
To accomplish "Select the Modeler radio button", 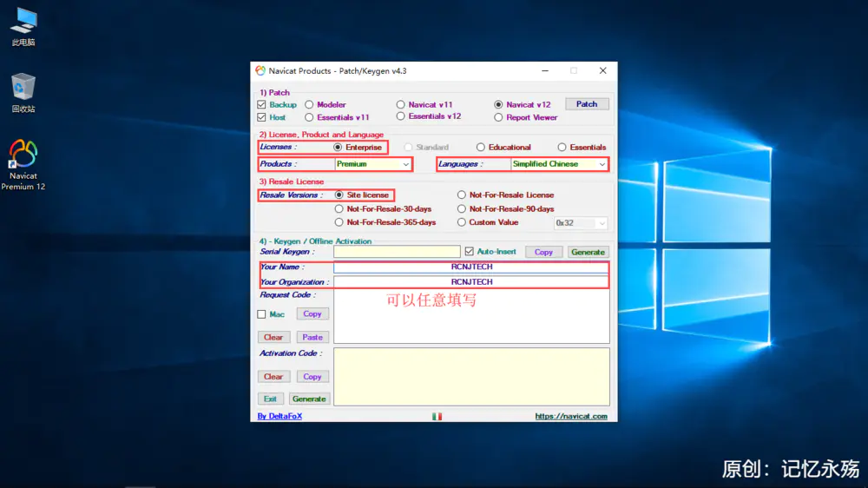I will [x=309, y=105].
